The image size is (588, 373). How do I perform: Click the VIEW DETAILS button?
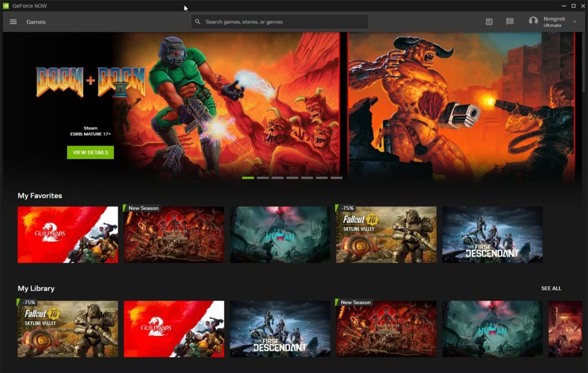tap(90, 152)
